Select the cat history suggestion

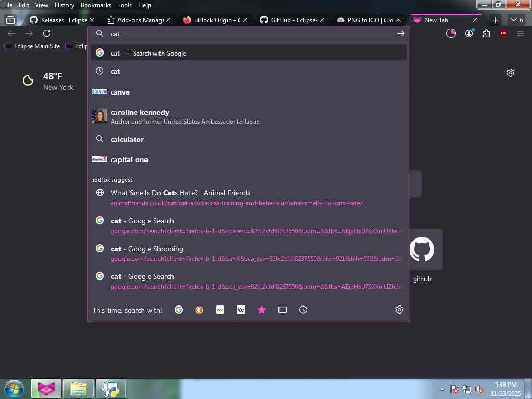pyautogui.click(x=249, y=71)
